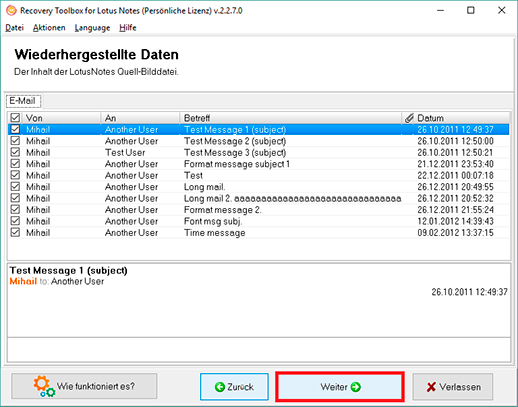
Task: Select the E-Mail tab
Action: 23,101
